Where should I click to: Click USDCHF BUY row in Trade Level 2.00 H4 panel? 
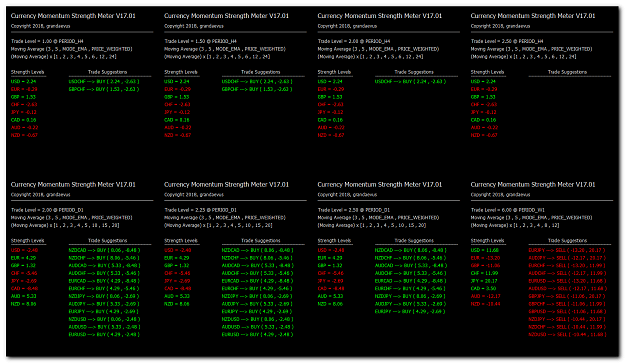point(410,81)
